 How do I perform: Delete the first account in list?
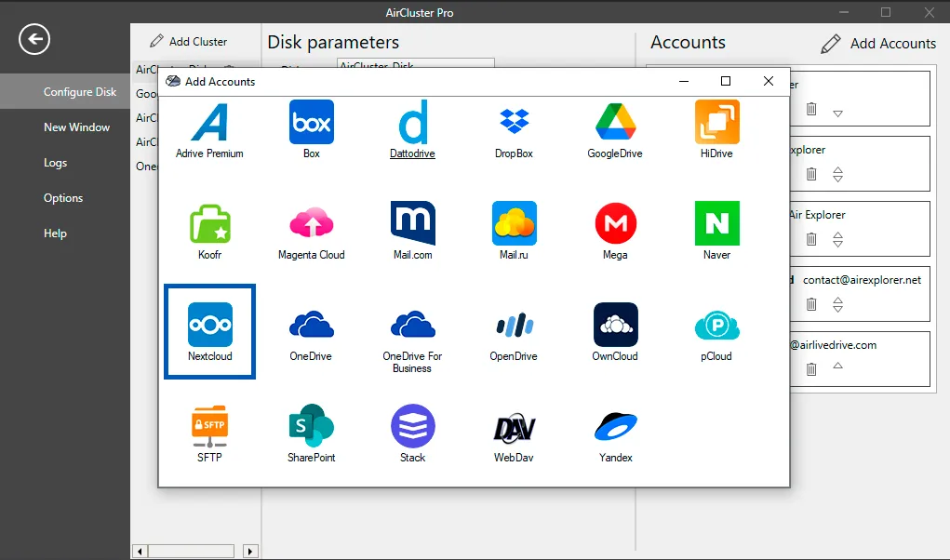point(811,109)
